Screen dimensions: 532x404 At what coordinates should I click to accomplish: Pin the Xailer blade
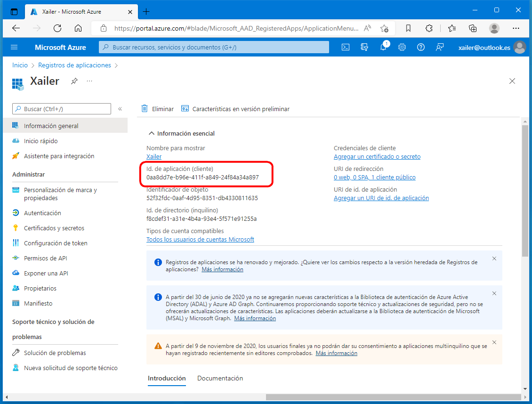(x=74, y=81)
